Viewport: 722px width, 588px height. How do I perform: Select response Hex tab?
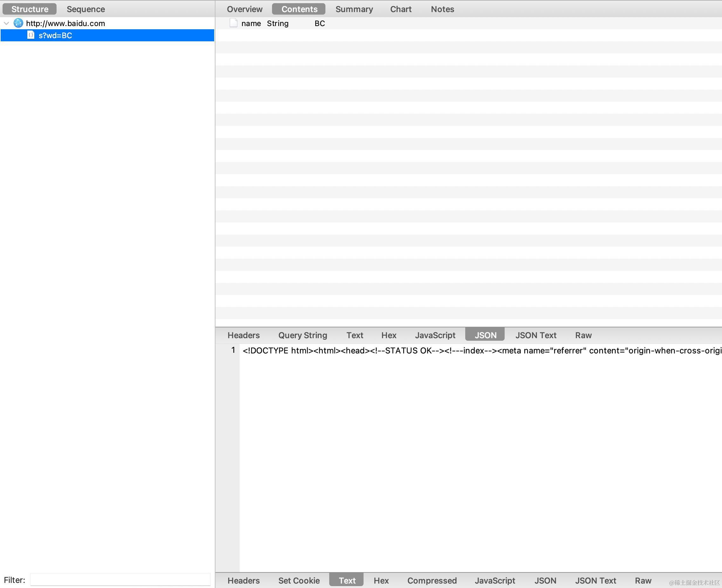(x=381, y=581)
